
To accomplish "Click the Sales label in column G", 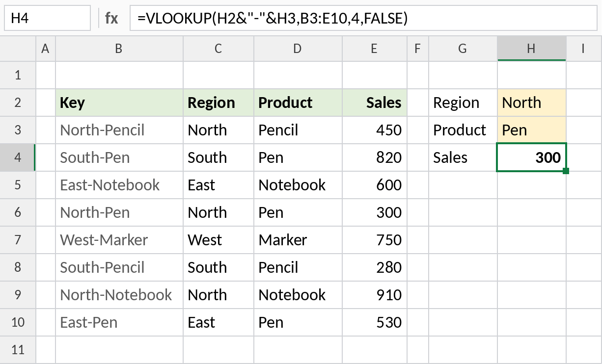I will pyautogui.click(x=463, y=157).
